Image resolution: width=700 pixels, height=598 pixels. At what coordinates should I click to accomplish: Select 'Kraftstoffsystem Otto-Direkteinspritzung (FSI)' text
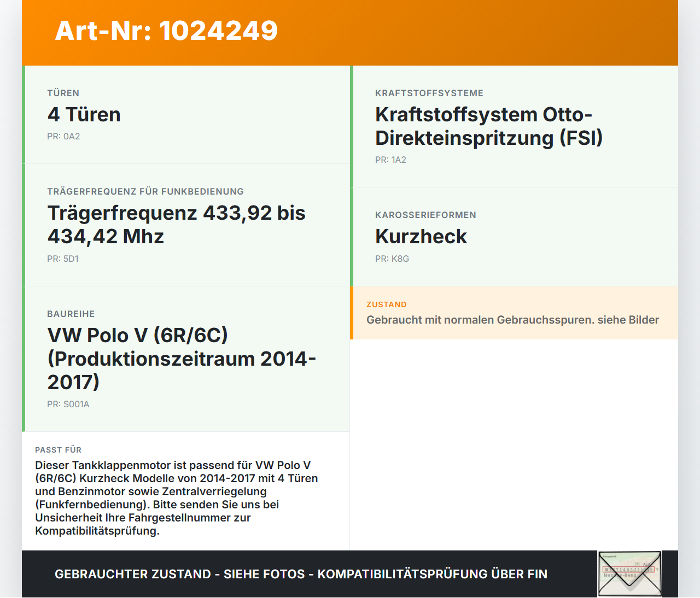pos(489,126)
